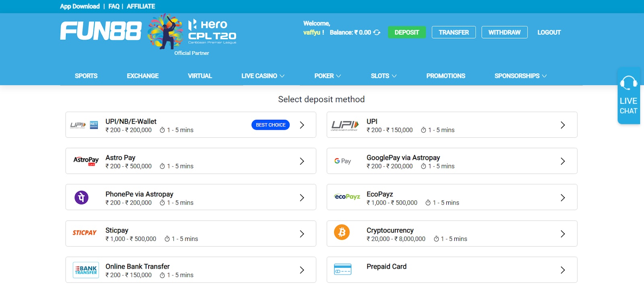644x297 pixels.
Task: Click the Google Pay logo
Action: pyautogui.click(x=343, y=161)
